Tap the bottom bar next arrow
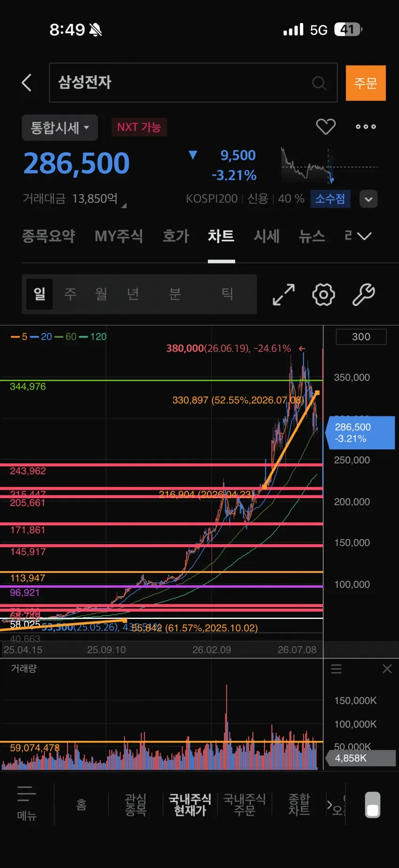Screen dimensions: 399x868 coord(330,805)
